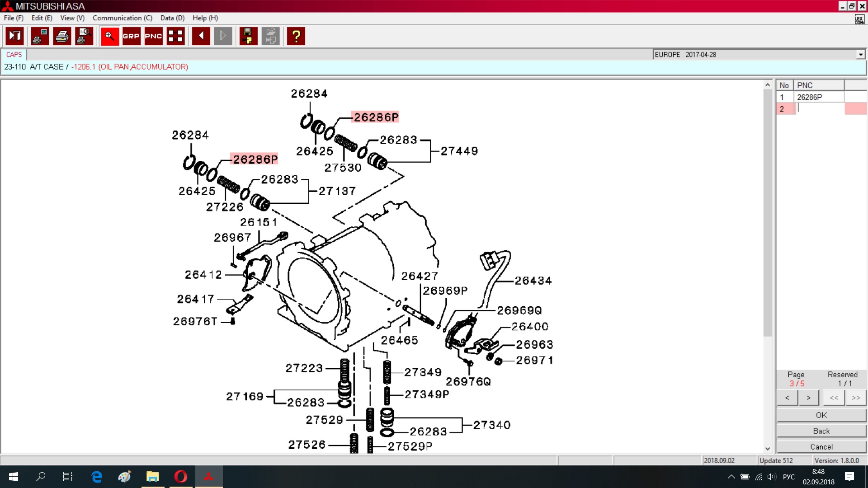868x488 pixels.
Task: Toggle the zoom magnifier tool
Action: [x=109, y=36]
